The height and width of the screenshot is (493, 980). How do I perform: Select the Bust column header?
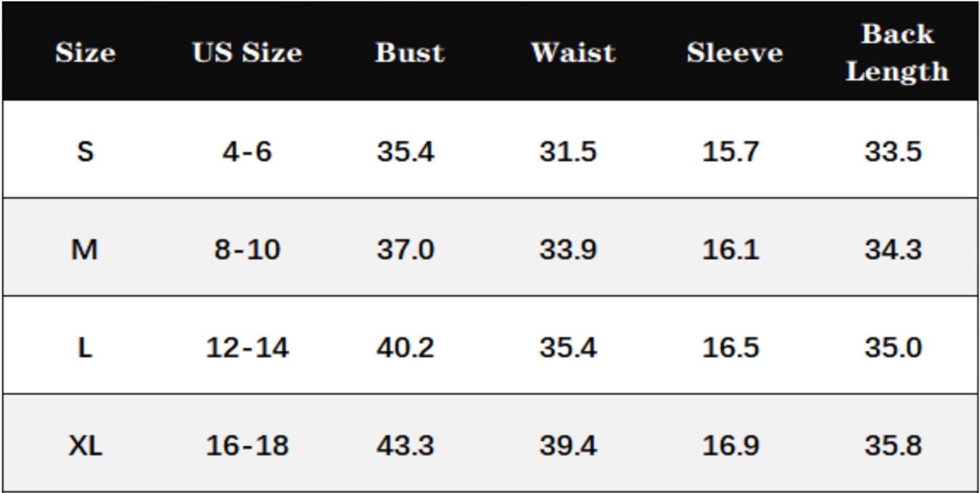click(410, 53)
